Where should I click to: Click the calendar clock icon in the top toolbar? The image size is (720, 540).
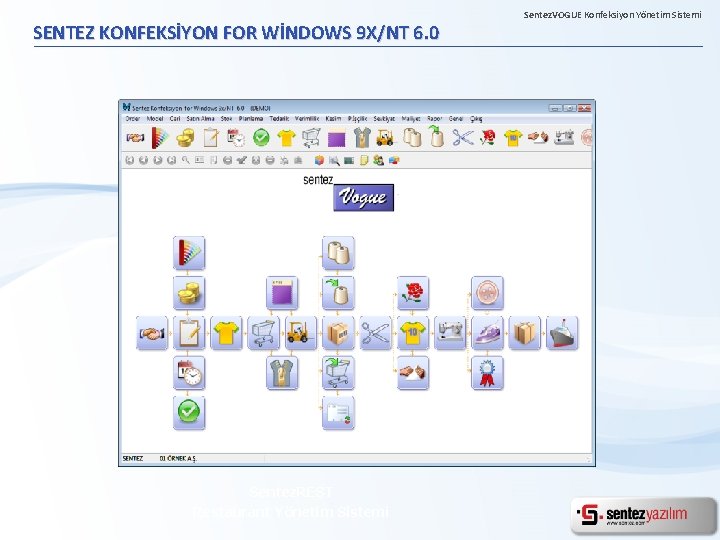pos(236,138)
